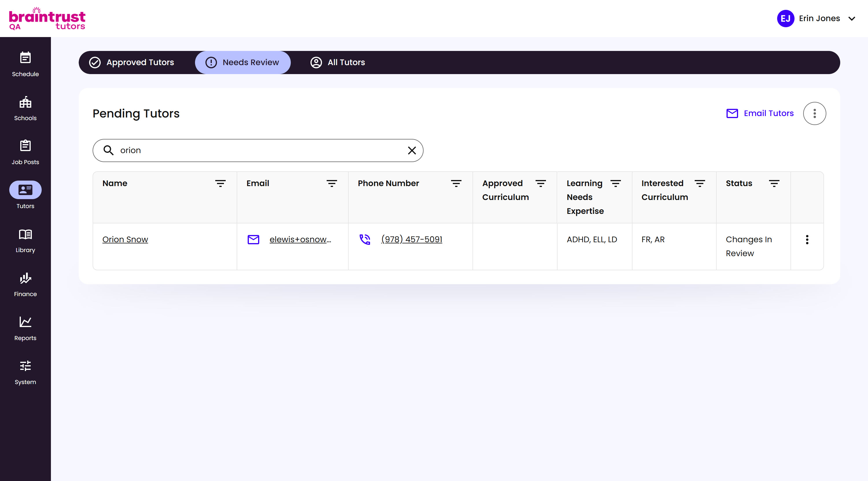Click the Braintrust Tutors logo
Viewport: 868px width, 481px height.
[x=47, y=19]
